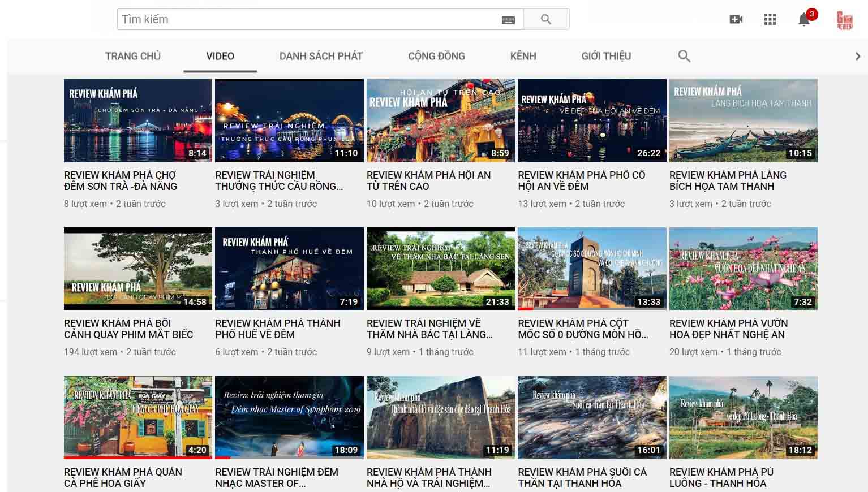
Task: Click the "10 lượt xem" view count text
Action: pos(390,204)
